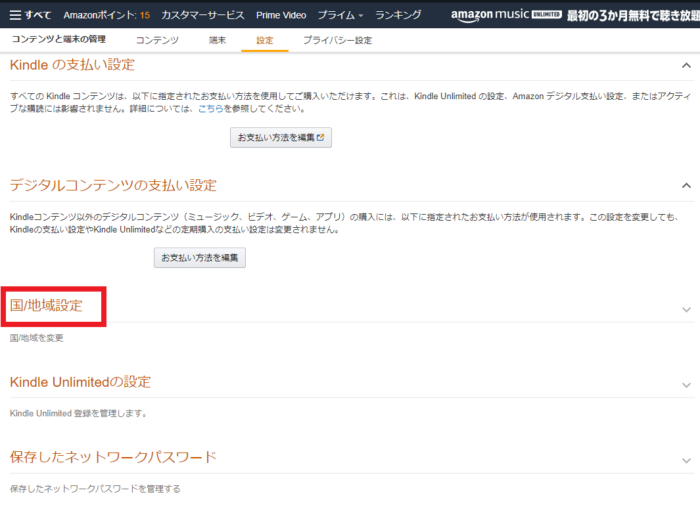This screenshot has height=528, width=700.
Task: Expand the 国/地域設定 chevron
Action: point(686,309)
